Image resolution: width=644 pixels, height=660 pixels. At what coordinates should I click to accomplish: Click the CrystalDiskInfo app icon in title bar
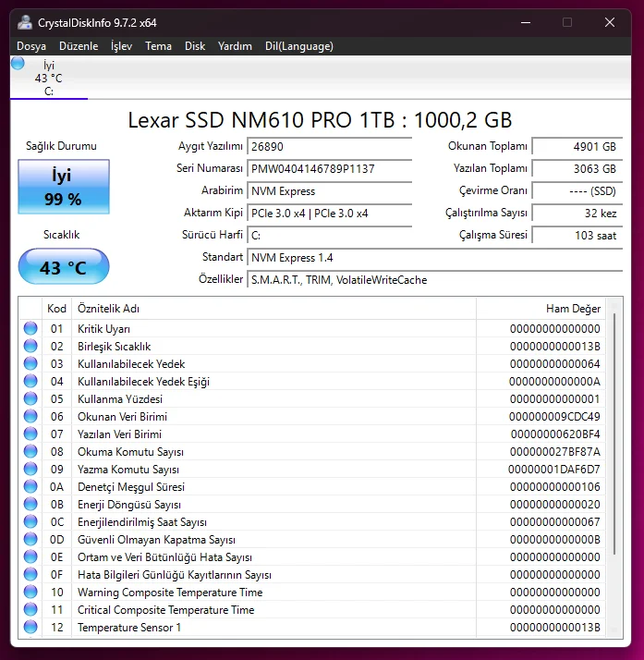pos(25,22)
